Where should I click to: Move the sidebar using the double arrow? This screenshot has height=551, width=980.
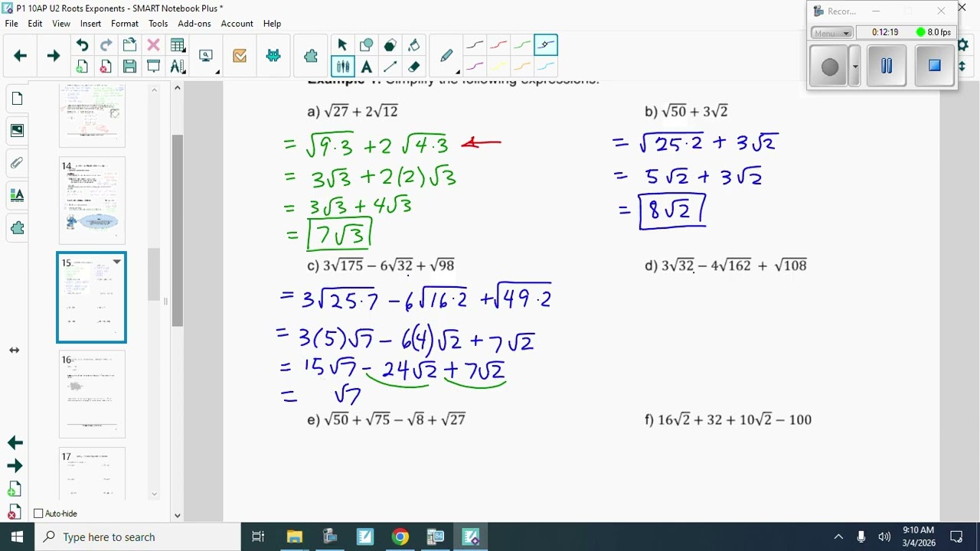(x=14, y=350)
